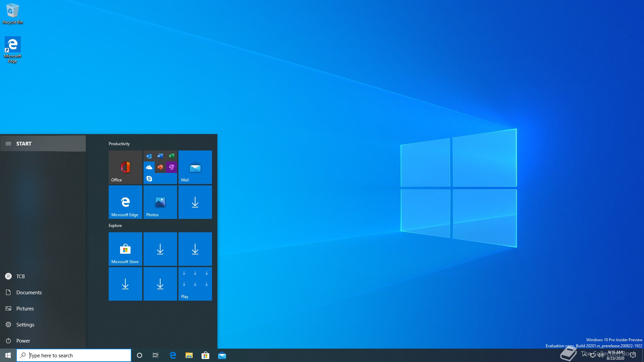Click download tile directly below Microsoft Store tile
The width and height of the screenshot is (644, 362).
[125, 284]
